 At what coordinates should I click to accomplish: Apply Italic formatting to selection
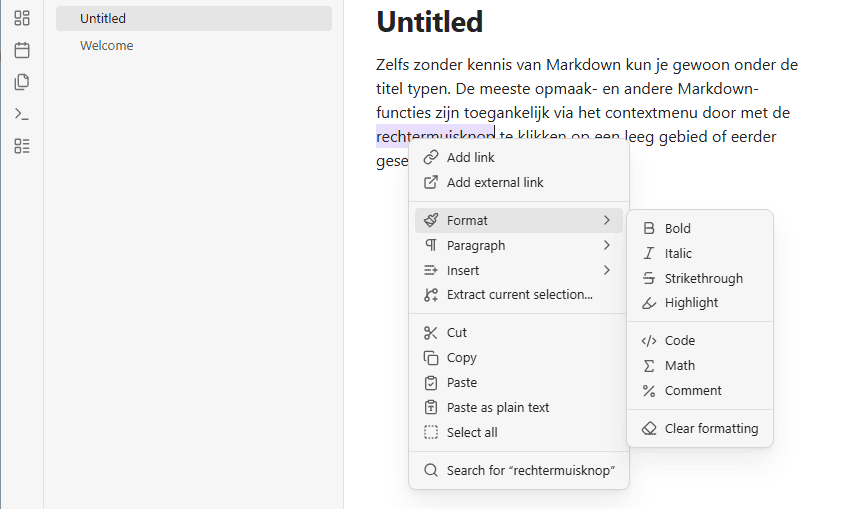pyautogui.click(x=700, y=253)
